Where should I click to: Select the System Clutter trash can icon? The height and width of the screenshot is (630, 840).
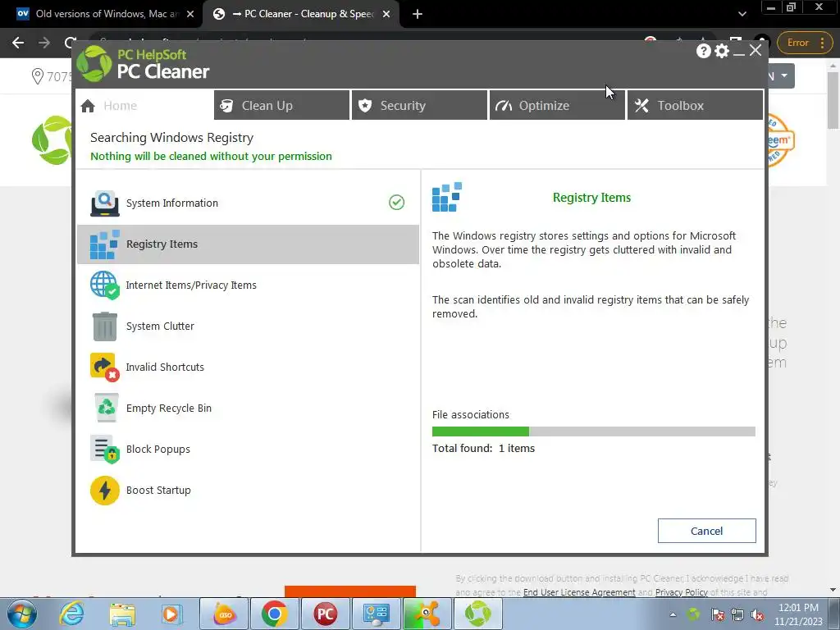(104, 326)
